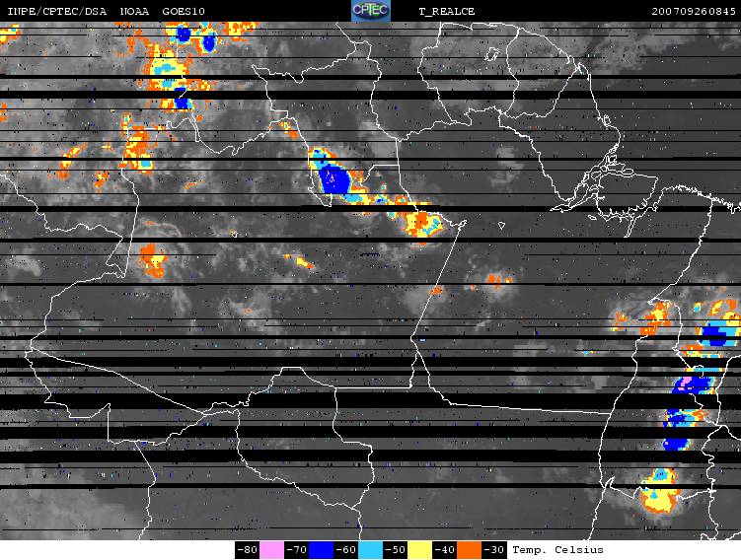This screenshot has width=741, height=560.
Task: Select the dark blue -70 to -60 legend swatch
Action: point(322,550)
